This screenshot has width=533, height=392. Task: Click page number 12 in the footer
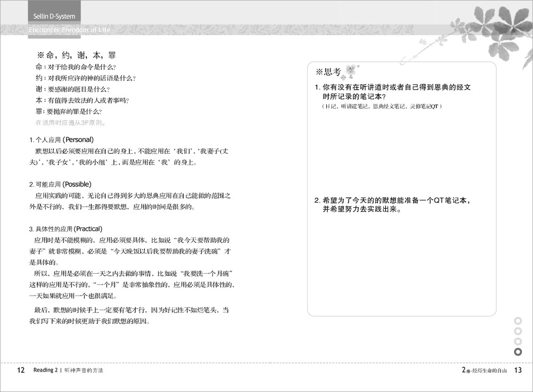[21, 370]
